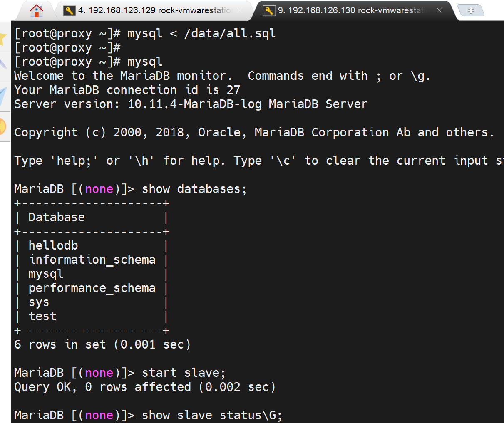Close the 192.168.126.129 session tab
The width and height of the screenshot is (504, 423).
tap(240, 11)
